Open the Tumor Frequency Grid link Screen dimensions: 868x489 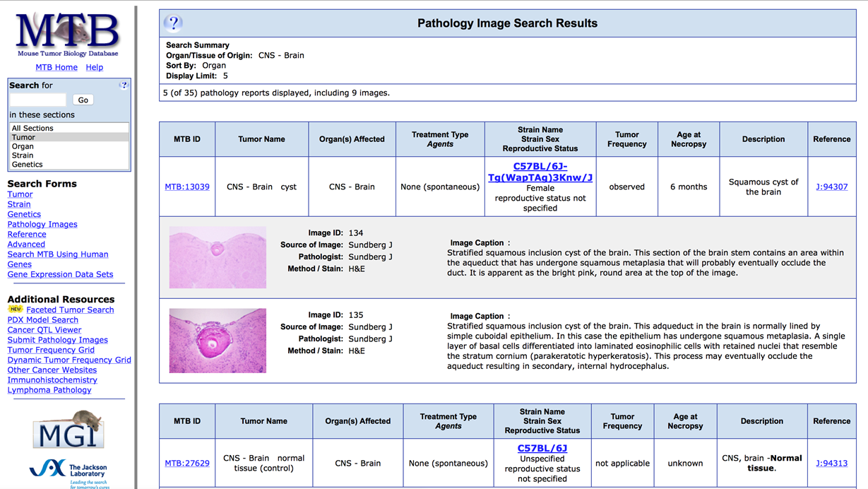point(51,350)
